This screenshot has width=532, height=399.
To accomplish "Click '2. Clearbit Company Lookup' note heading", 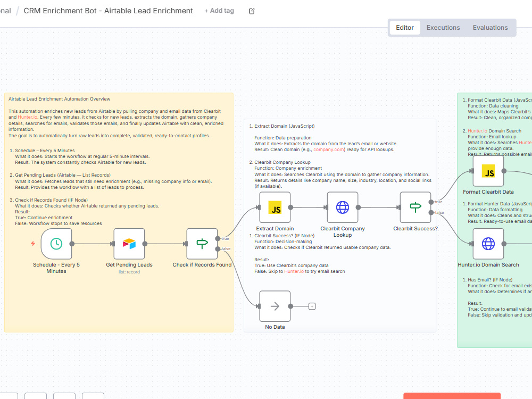I will 280,162.
